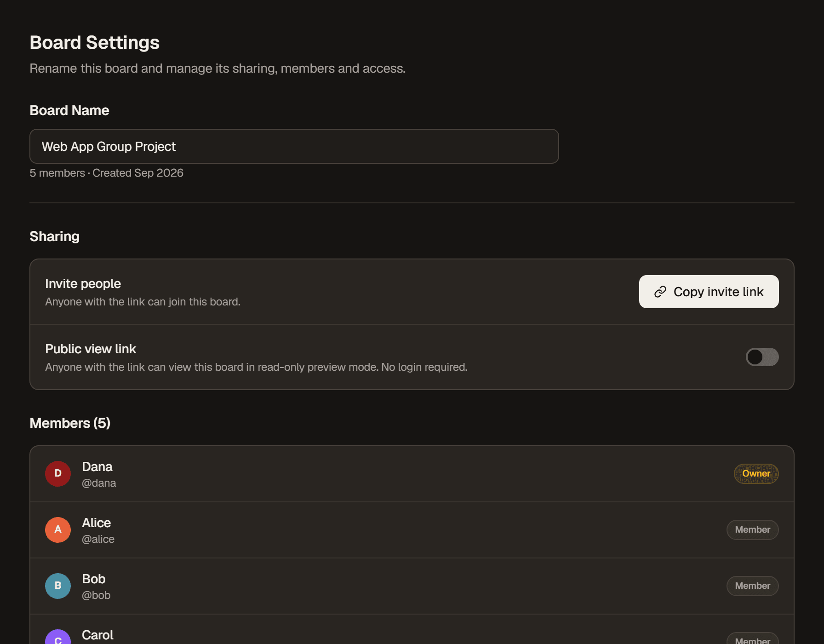The width and height of the screenshot is (824, 644).
Task: Click "Anyone with the link can join this board."
Action: pyautogui.click(x=143, y=302)
